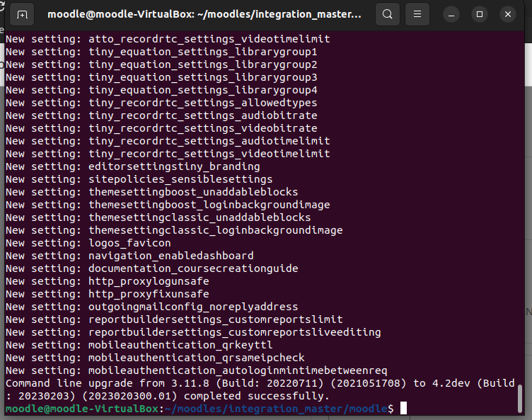Click editorsettingstiny_branding text
This screenshot has height=420, width=532.
[x=174, y=166]
